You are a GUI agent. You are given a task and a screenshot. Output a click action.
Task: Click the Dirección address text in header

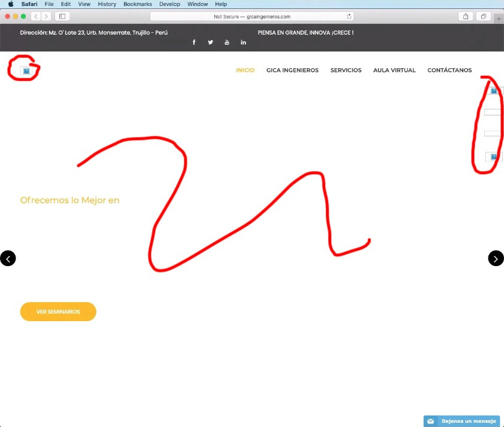94,33
